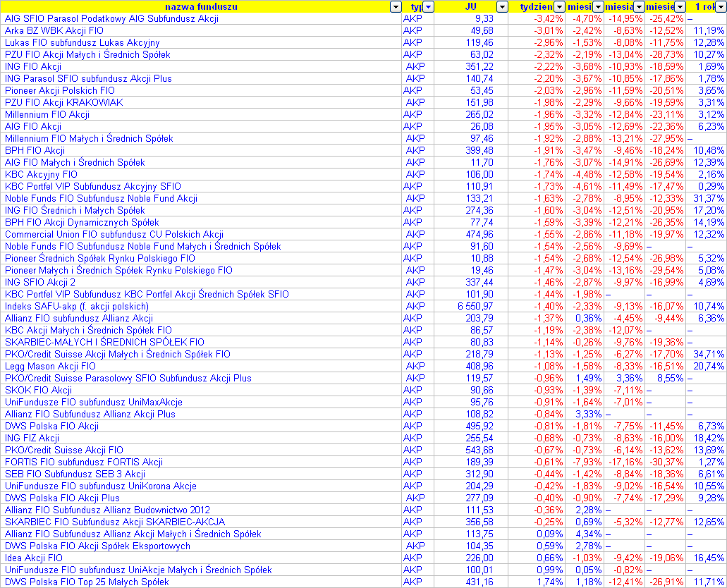This screenshot has height=588, width=727.
Task: Select weekly change value 1,74%
Action: point(550,582)
